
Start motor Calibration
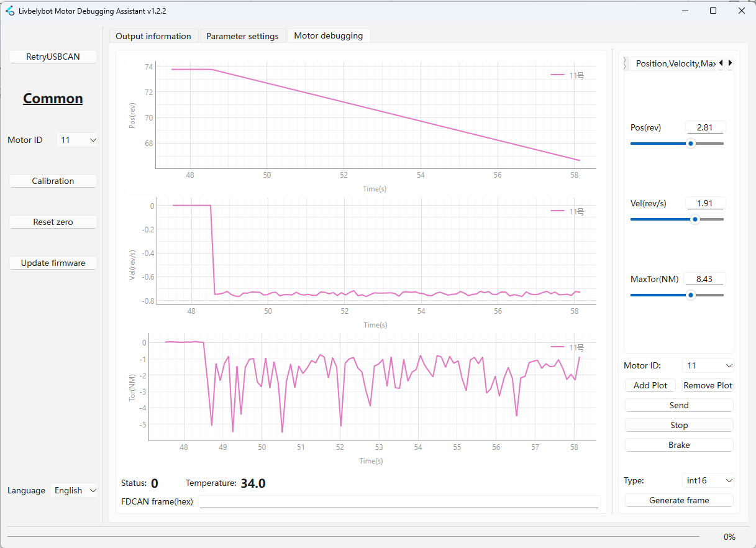pos(53,181)
